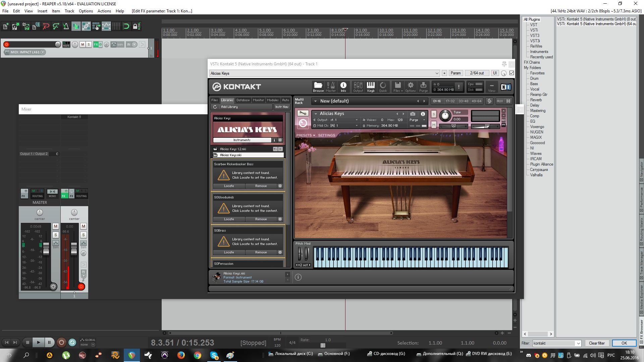Click the wrench edit icon for Alicias Keys

[303, 113]
